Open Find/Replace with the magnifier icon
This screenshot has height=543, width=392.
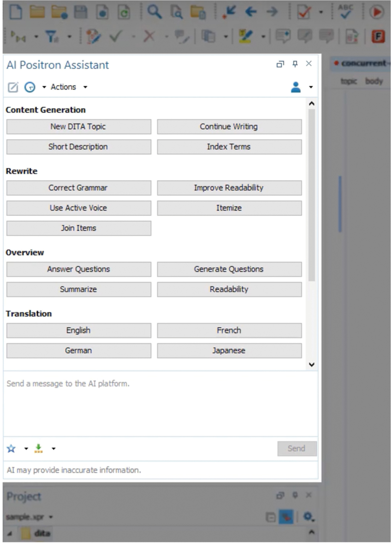point(154,12)
